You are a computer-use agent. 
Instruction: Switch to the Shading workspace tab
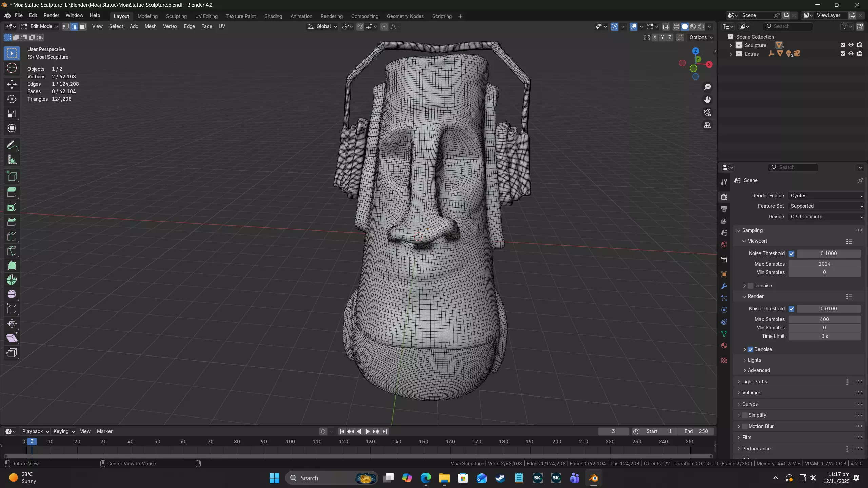(x=273, y=16)
